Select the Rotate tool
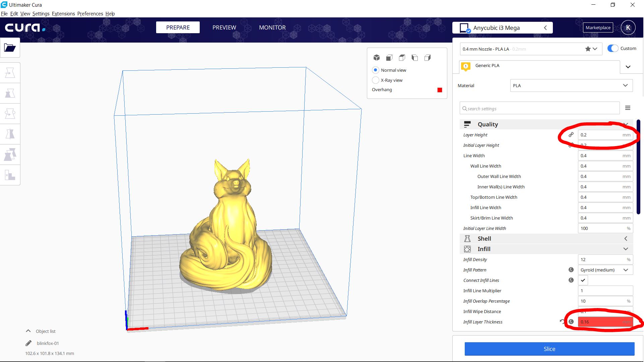 tap(9, 113)
